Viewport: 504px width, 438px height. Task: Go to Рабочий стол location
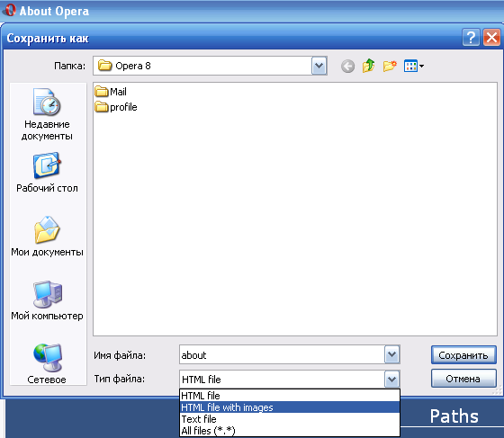tap(47, 173)
